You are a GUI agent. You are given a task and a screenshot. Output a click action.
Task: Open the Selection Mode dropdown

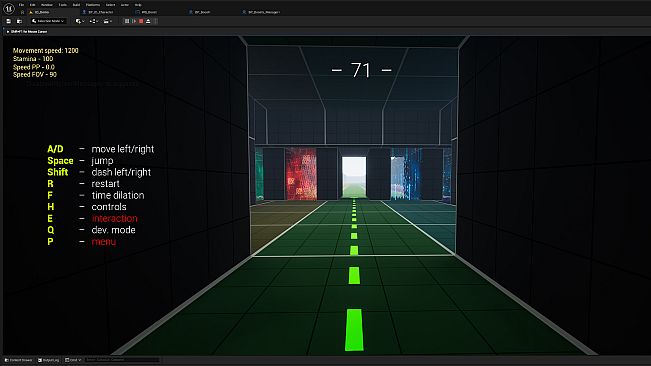pos(49,21)
